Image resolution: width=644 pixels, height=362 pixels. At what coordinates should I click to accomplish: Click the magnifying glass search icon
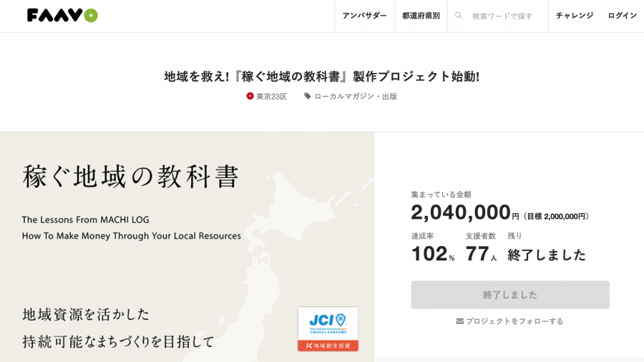(459, 16)
